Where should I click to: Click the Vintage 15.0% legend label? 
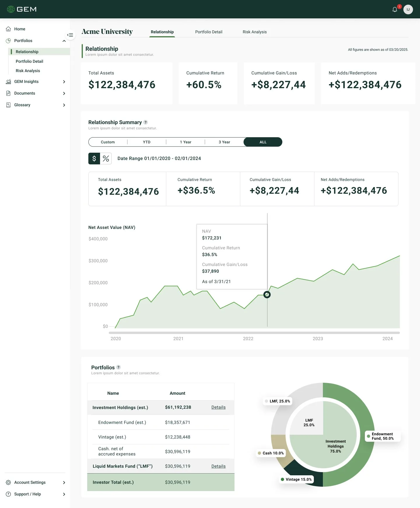pyautogui.click(x=296, y=479)
